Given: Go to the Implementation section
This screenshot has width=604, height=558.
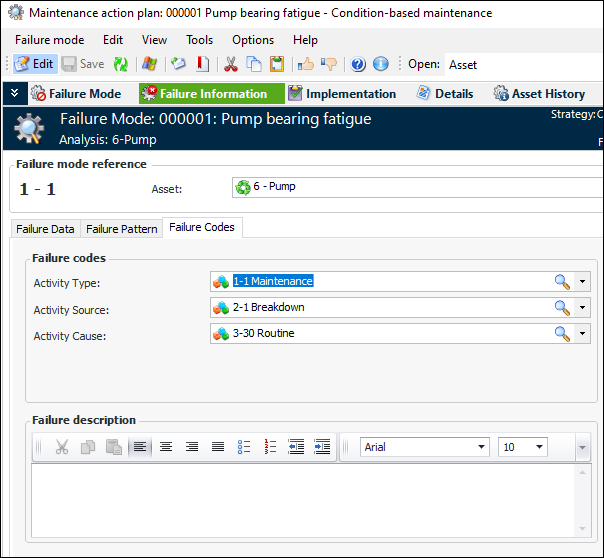Looking at the screenshot, I should coord(341,94).
